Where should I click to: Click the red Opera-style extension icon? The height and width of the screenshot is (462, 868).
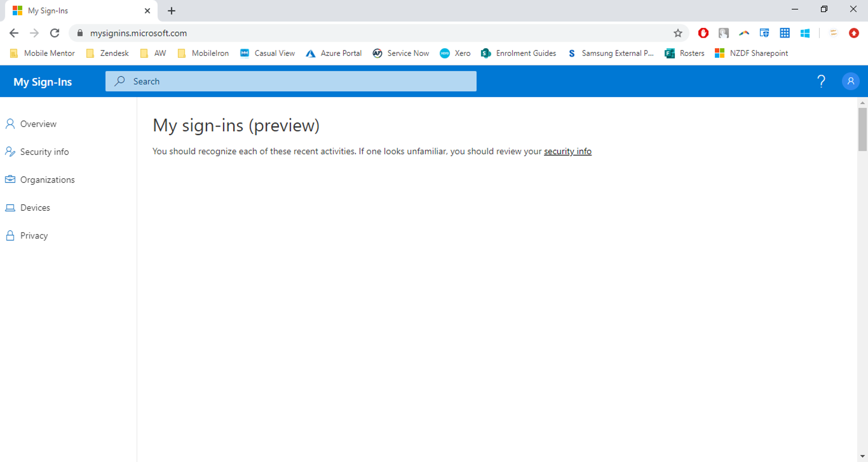coord(703,33)
